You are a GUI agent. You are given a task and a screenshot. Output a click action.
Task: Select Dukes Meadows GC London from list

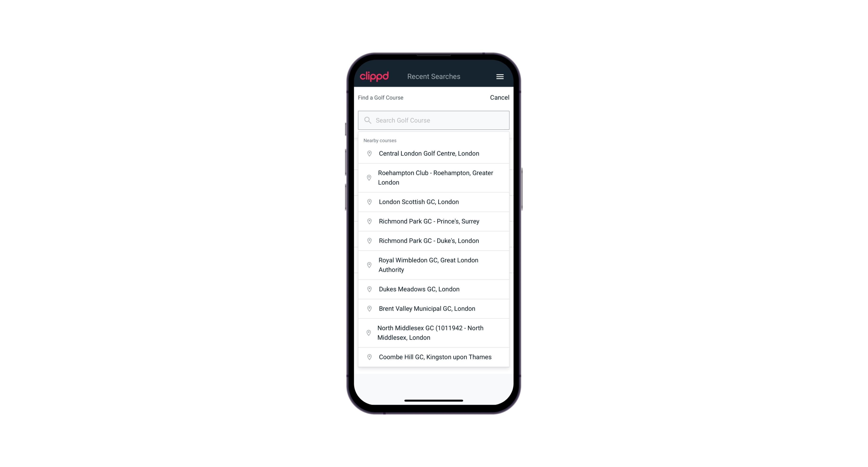click(x=434, y=289)
